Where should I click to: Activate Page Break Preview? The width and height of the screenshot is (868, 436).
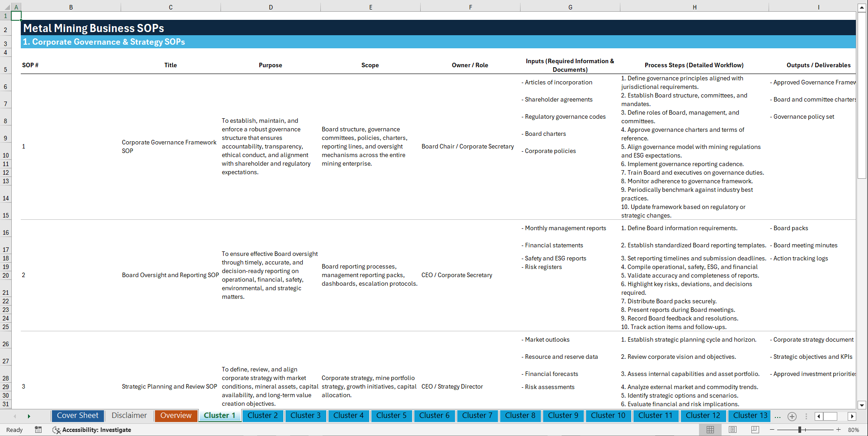755,430
